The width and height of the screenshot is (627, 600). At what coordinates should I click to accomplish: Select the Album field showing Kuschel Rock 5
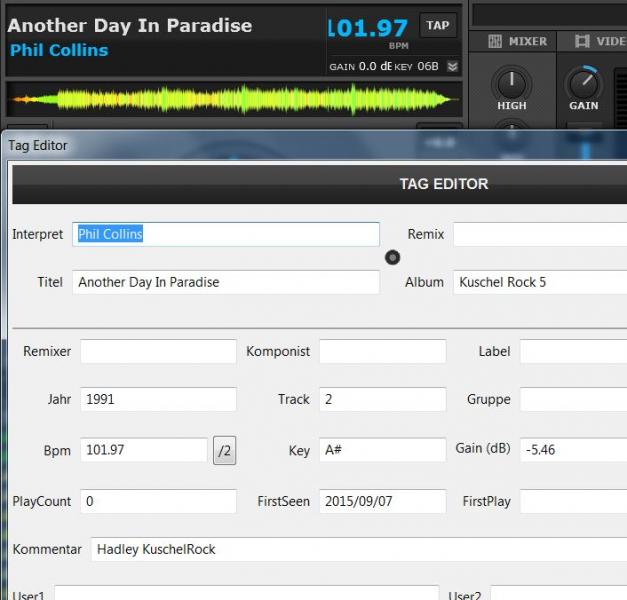[540, 282]
